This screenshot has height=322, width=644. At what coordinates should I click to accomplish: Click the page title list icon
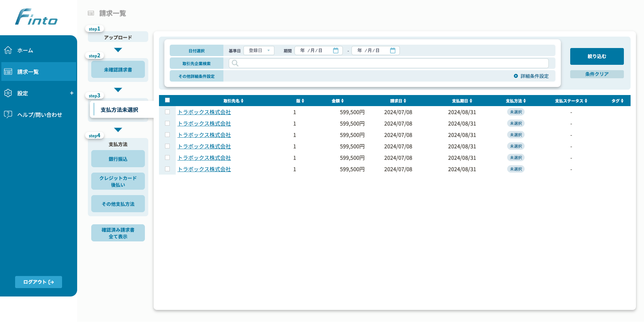tap(91, 13)
